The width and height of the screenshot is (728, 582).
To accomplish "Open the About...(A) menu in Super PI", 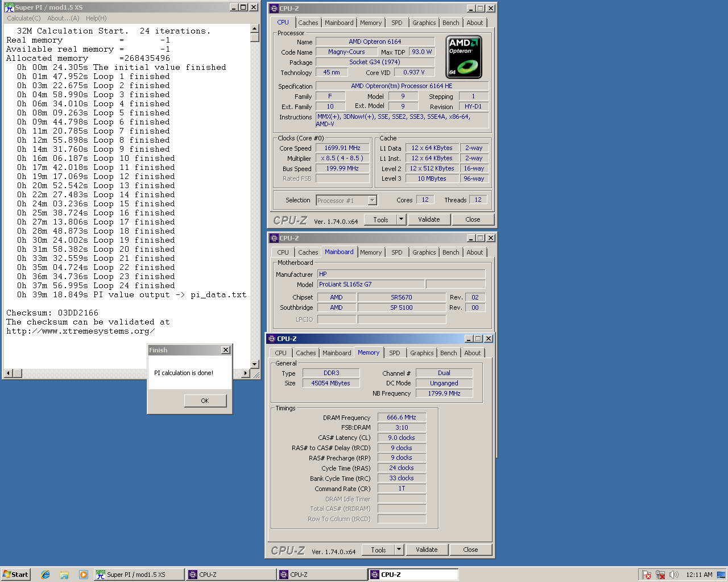I will click(x=63, y=18).
